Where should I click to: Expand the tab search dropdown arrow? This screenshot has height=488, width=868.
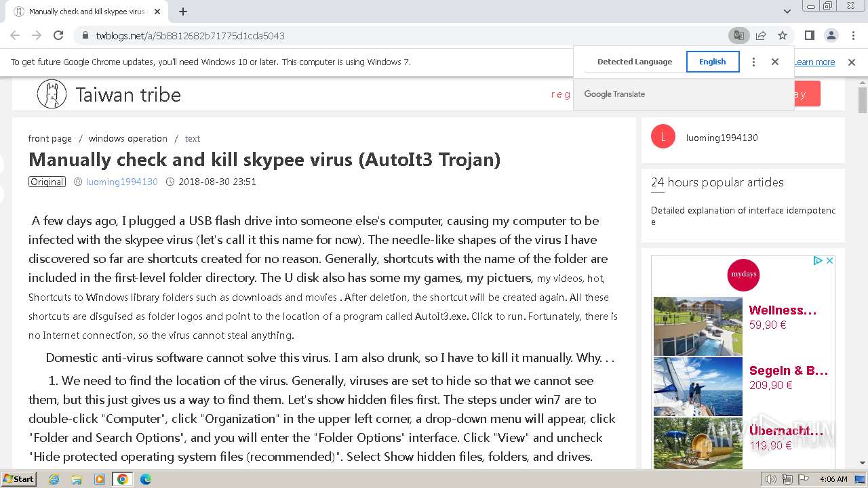[787, 12]
